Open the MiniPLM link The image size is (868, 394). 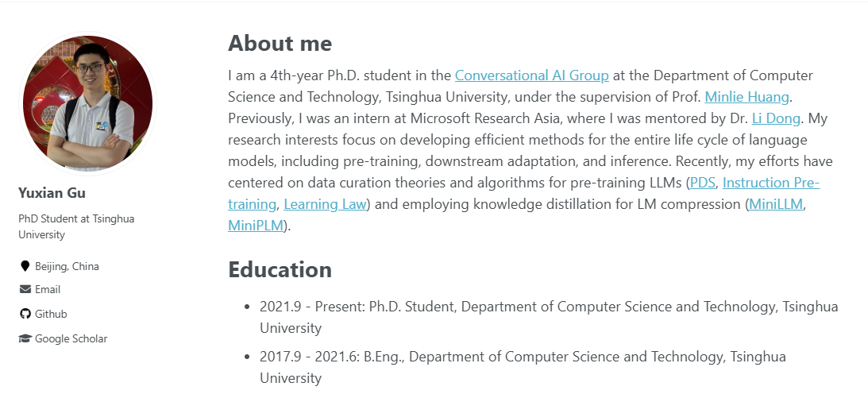(256, 226)
